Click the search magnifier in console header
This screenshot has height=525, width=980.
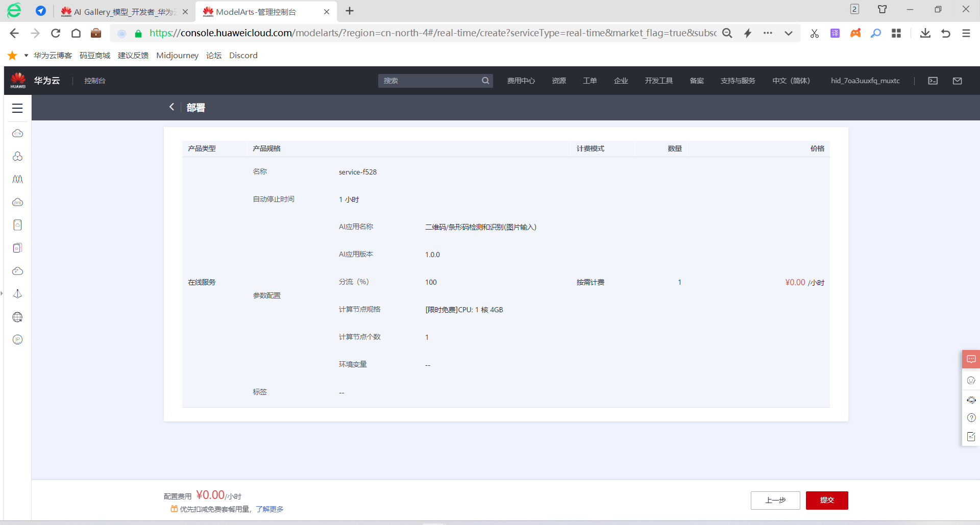click(x=485, y=81)
